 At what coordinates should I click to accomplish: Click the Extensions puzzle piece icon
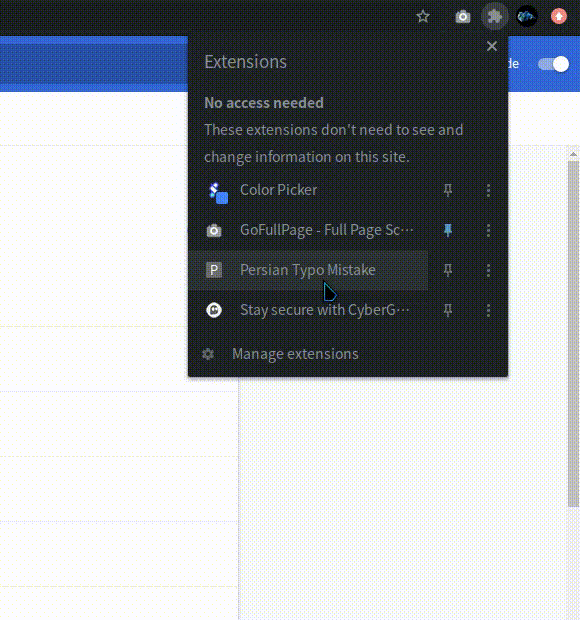coord(494,17)
